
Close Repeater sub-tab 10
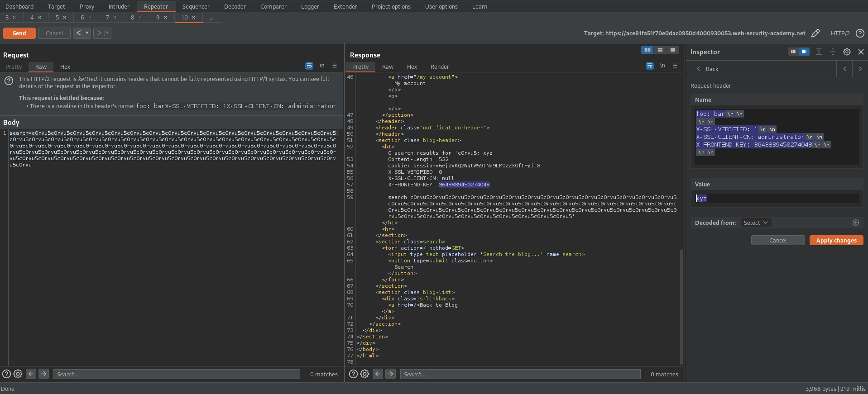[194, 18]
